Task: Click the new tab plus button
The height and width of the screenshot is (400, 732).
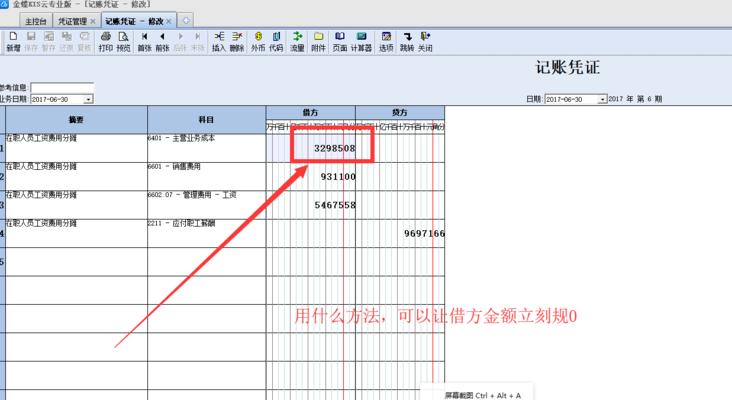Action: (x=186, y=21)
